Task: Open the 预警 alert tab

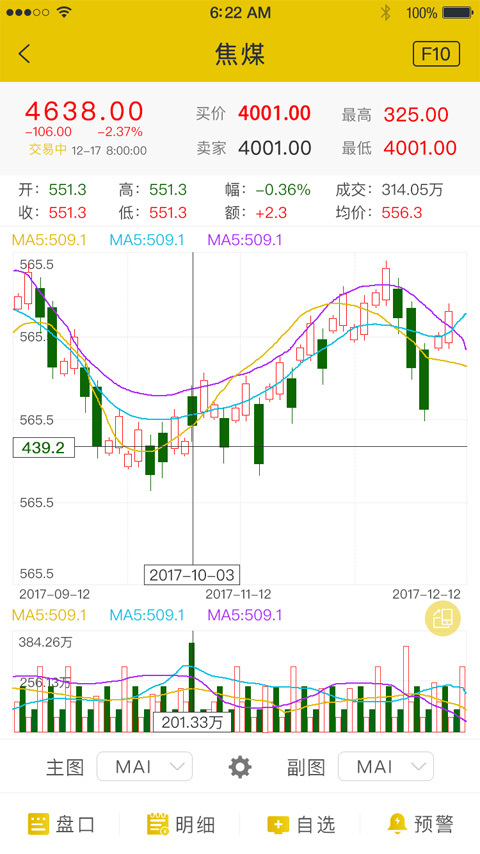Action: [421, 824]
